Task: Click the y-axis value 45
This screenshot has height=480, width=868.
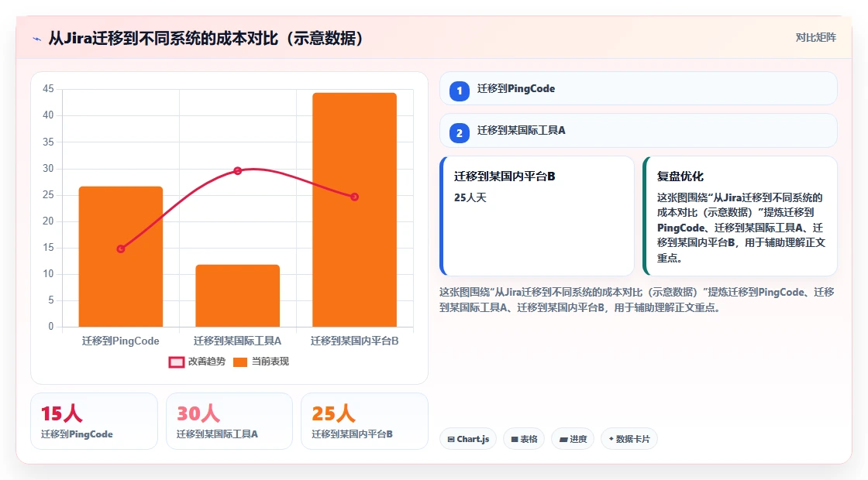Action: pyautogui.click(x=48, y=88)
